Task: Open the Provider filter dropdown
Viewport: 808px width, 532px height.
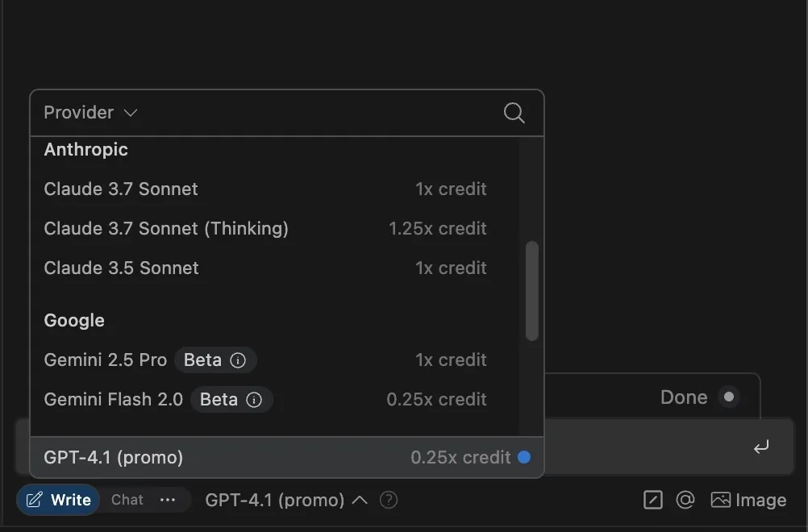Action: (90, 113)
